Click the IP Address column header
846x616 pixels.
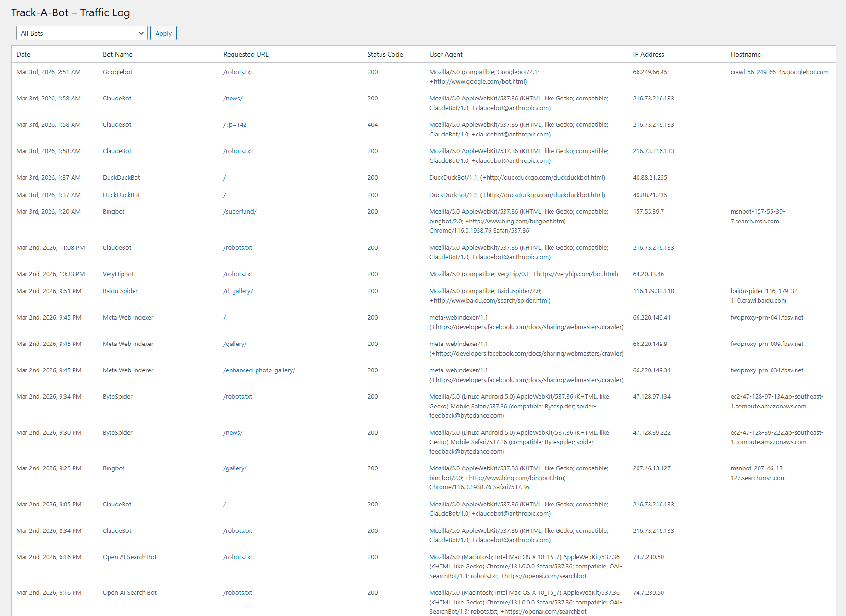649,54
